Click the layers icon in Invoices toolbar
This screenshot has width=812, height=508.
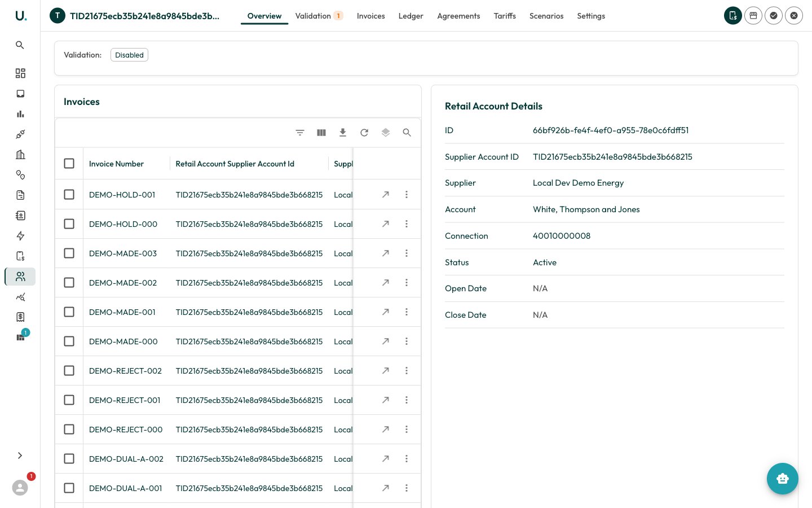click(x=386, y=133)
